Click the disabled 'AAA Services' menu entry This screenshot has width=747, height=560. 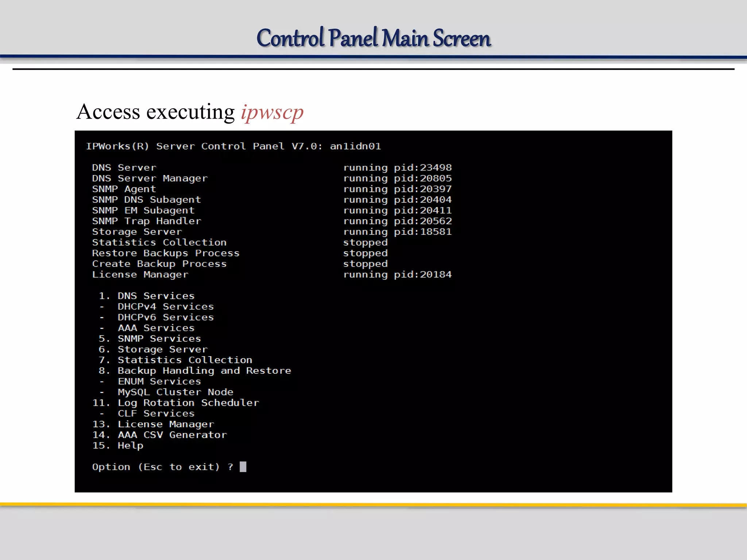(147, 328)
